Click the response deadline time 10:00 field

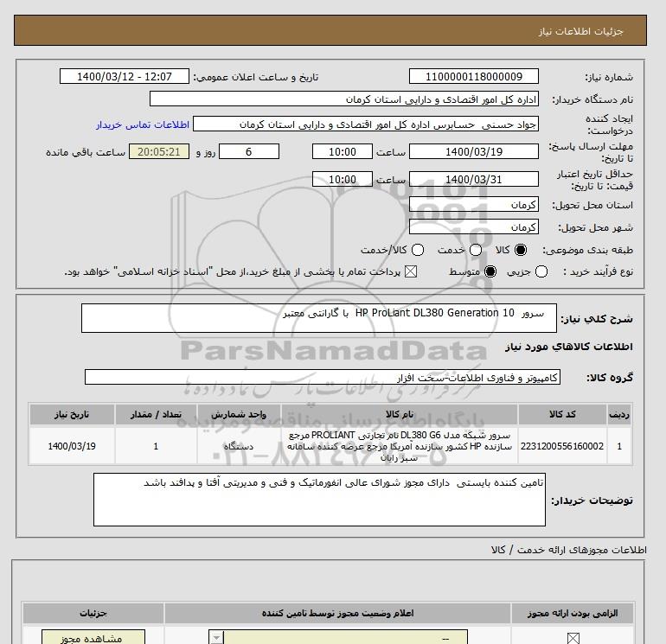point(343,151)
